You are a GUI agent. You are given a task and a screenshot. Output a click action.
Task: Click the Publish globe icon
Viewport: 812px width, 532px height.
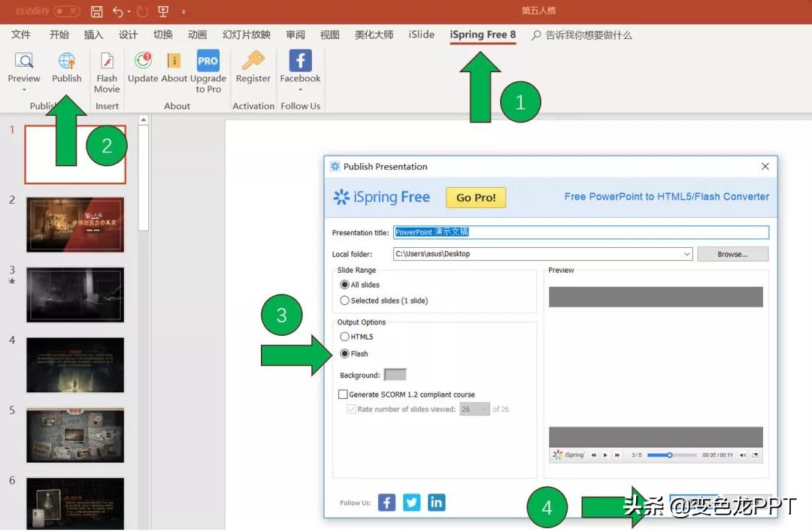point(66,61)
